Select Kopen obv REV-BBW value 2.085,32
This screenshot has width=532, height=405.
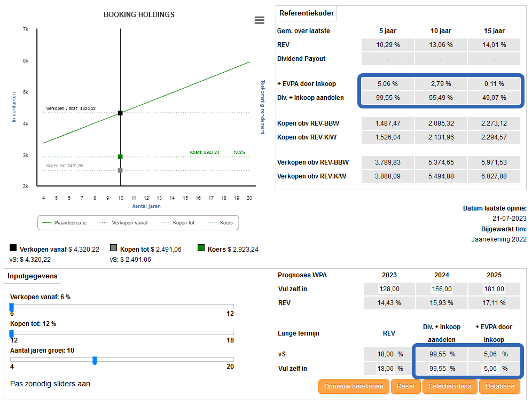pos(441,123)
